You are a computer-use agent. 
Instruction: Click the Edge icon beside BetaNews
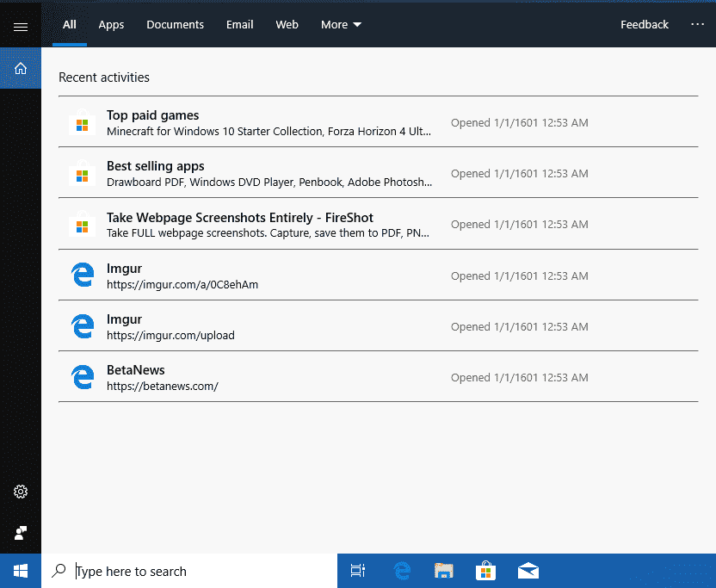[83, 377]
